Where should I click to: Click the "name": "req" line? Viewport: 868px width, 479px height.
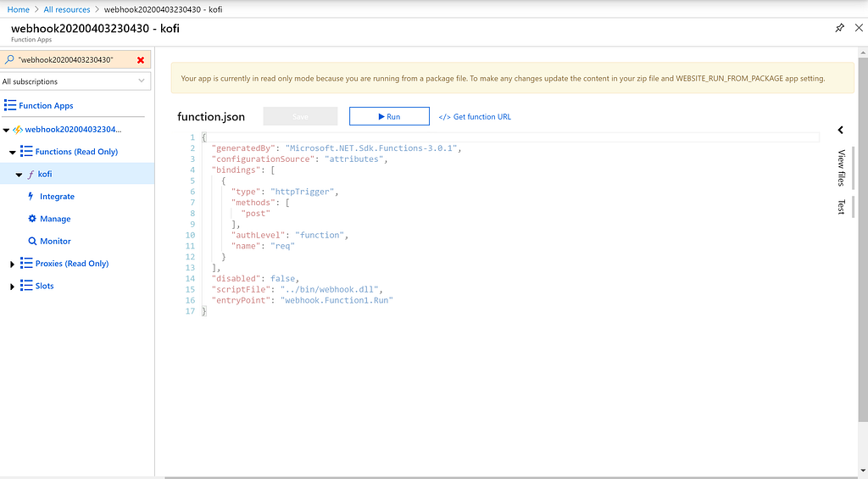tap(263, 246)
